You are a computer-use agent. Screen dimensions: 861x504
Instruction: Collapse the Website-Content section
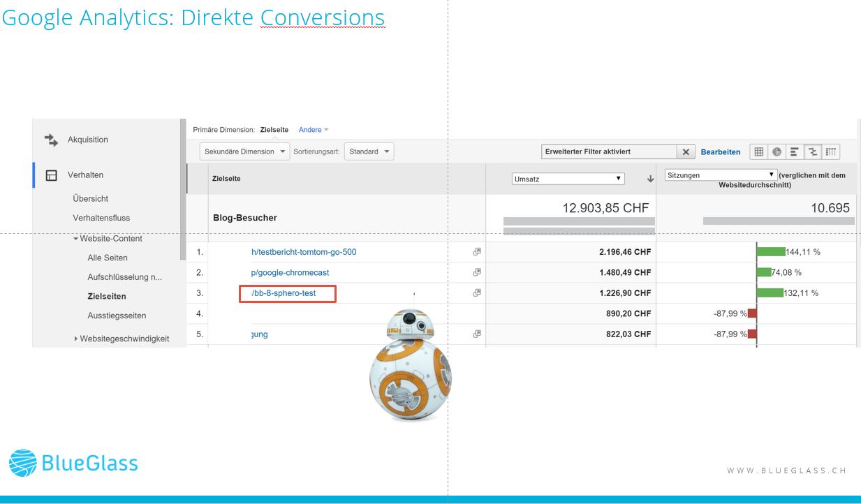click(x=76, y=239)
